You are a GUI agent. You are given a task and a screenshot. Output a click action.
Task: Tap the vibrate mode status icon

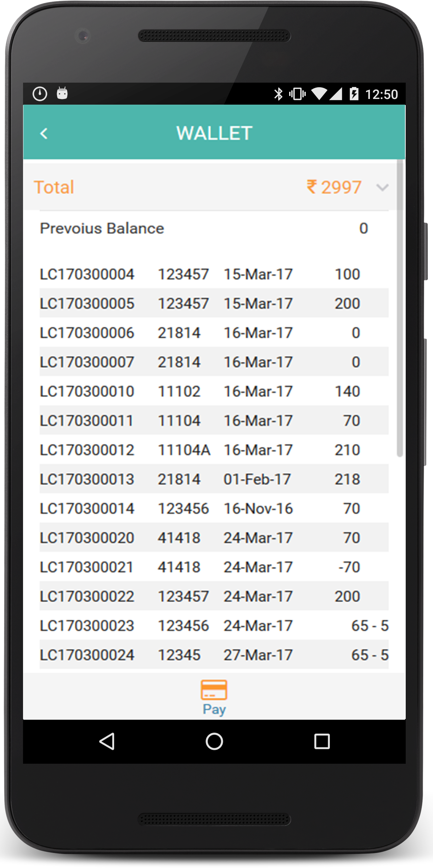tap(297, 94)
